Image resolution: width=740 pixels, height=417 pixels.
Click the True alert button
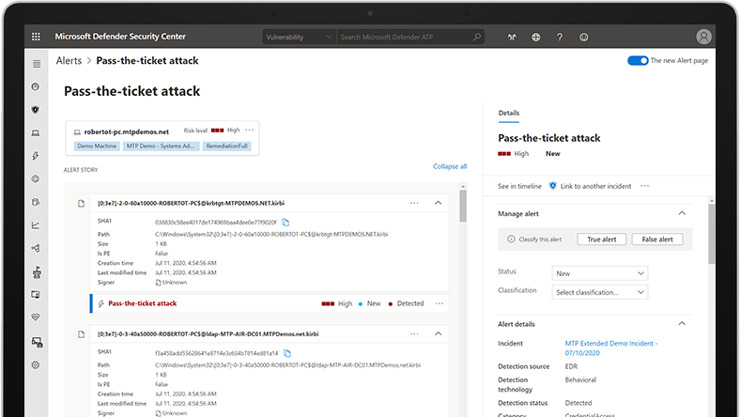pyautogui.click(x=602, y=239)
